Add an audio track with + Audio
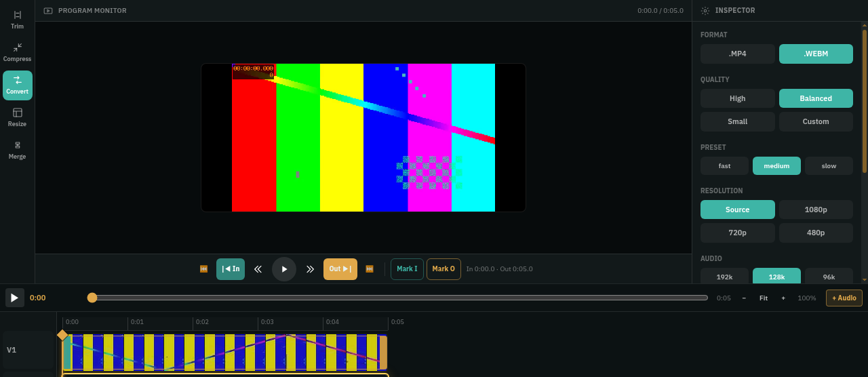Screen dimensions: 868x377 [844, 298]
